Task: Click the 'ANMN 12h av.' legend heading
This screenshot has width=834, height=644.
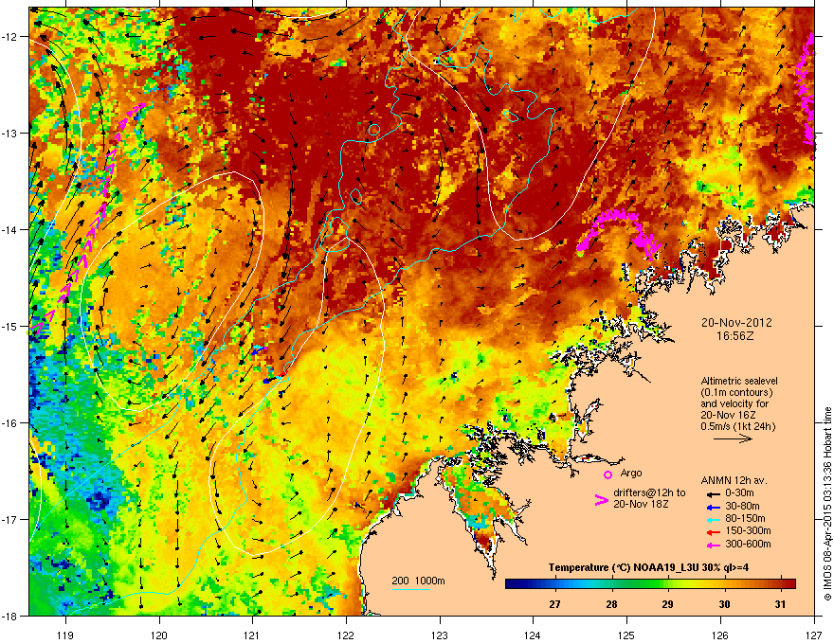Action: (734, 481)
